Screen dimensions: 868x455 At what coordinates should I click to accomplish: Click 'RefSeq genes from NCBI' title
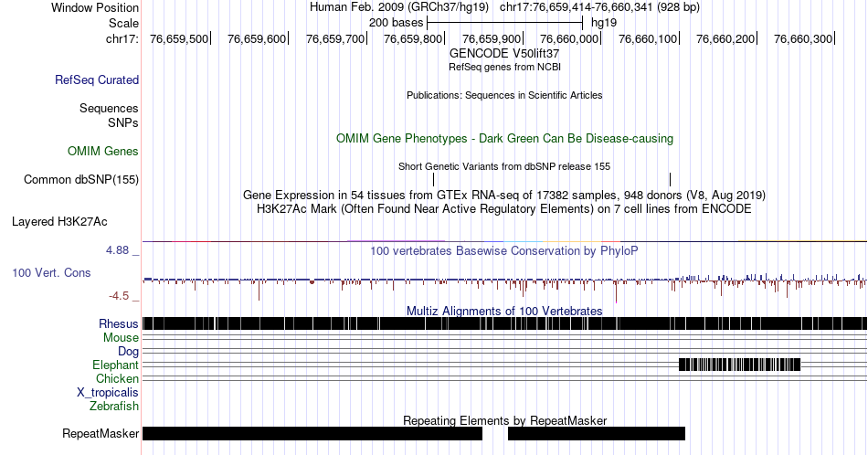point(504,67)
